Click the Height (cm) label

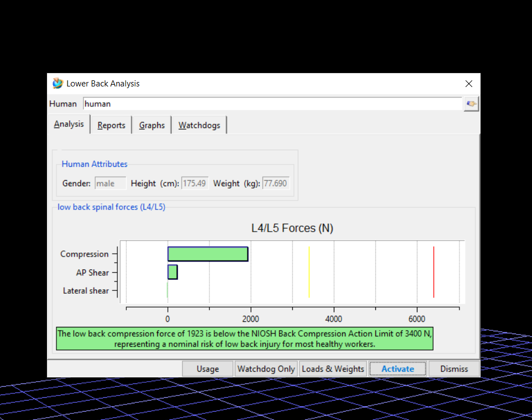154,183
